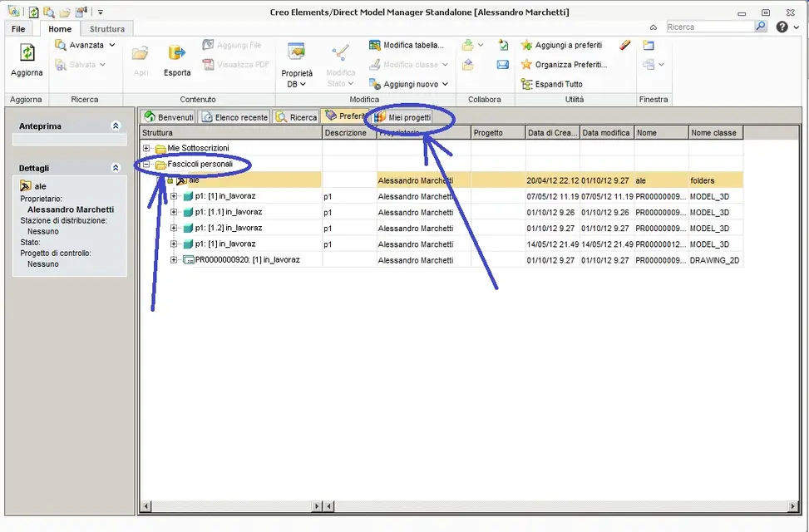809x532 pixels.
Task: Expand the PR0000000920: [1] in_lavoraz node
Action: [174, 260]
